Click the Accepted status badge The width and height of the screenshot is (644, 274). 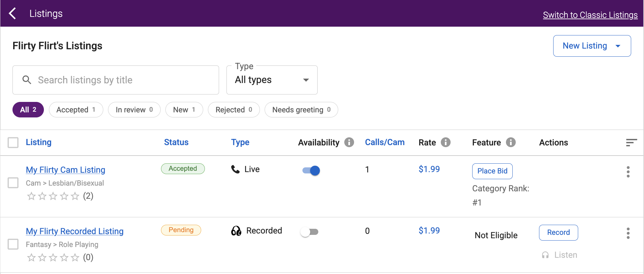(x=183, y=169)
